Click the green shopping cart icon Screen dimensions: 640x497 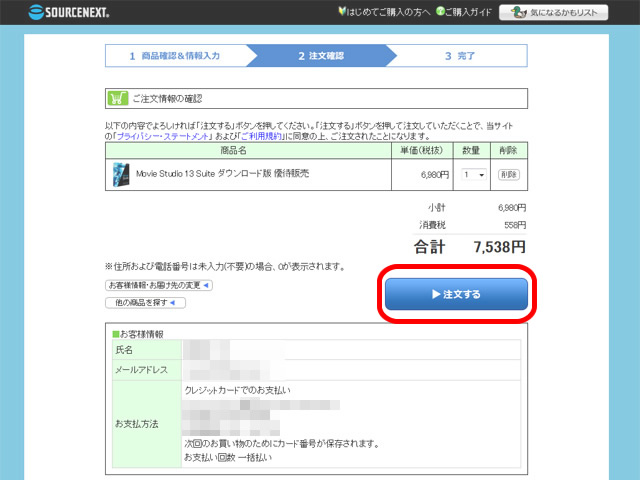118,98
